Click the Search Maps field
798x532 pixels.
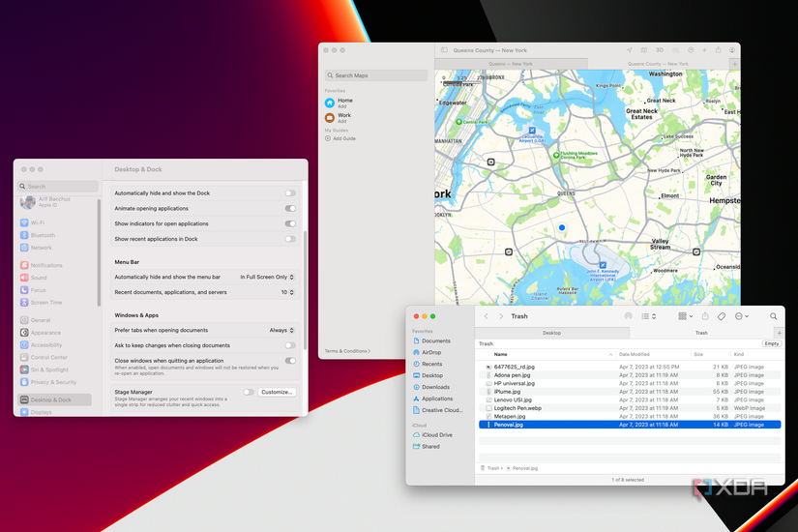coord(376,75)
